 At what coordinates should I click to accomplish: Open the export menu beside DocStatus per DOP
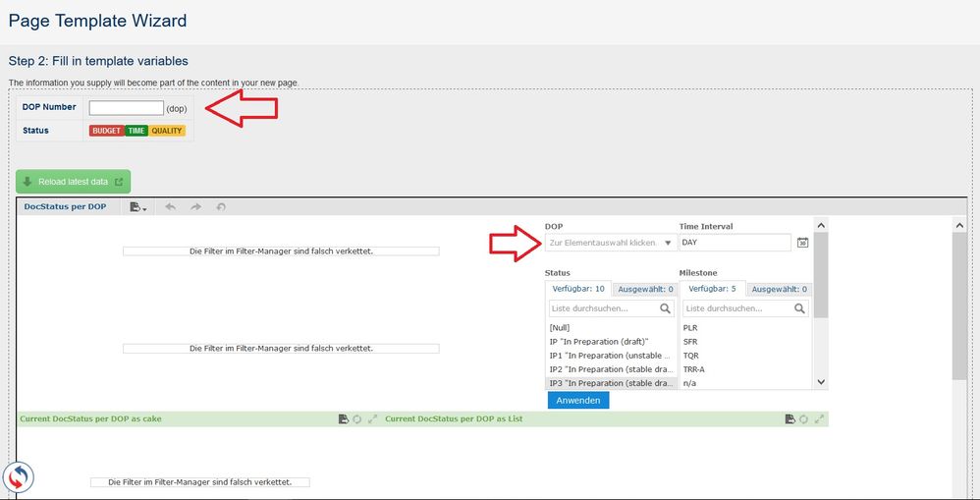pos(138,207)
